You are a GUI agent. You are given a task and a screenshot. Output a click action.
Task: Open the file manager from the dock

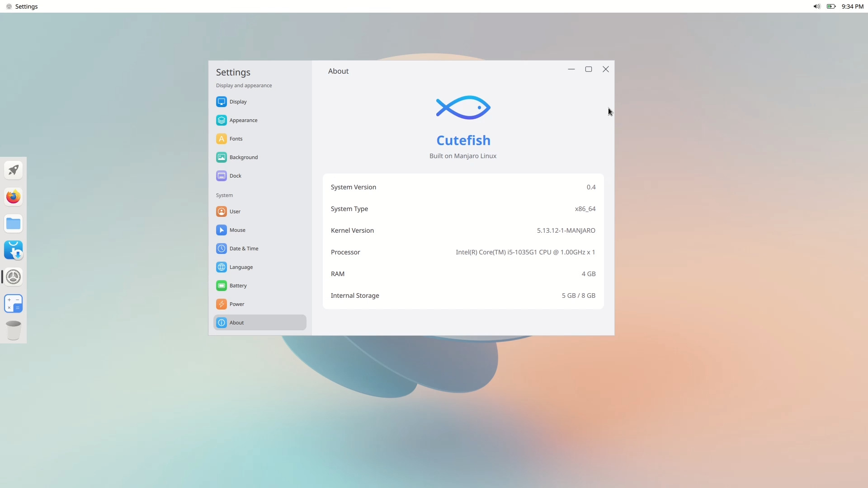pos(13,224)
